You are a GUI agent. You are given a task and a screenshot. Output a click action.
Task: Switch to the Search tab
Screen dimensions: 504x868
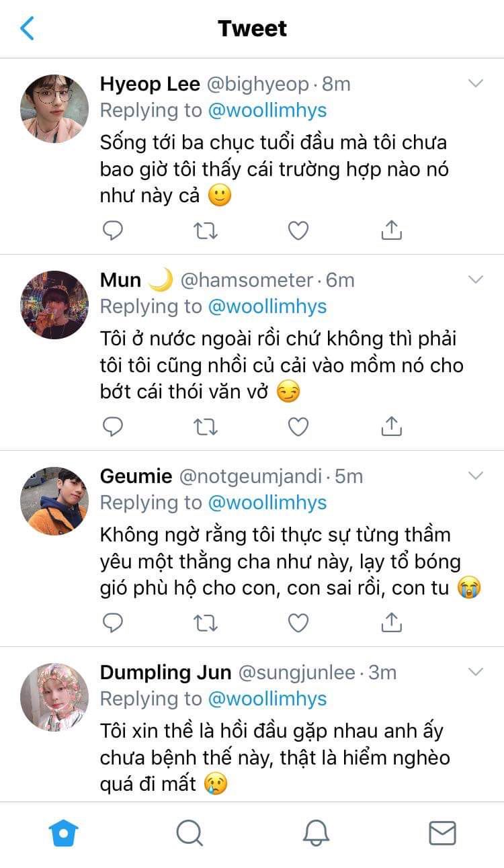click(190, 833)
